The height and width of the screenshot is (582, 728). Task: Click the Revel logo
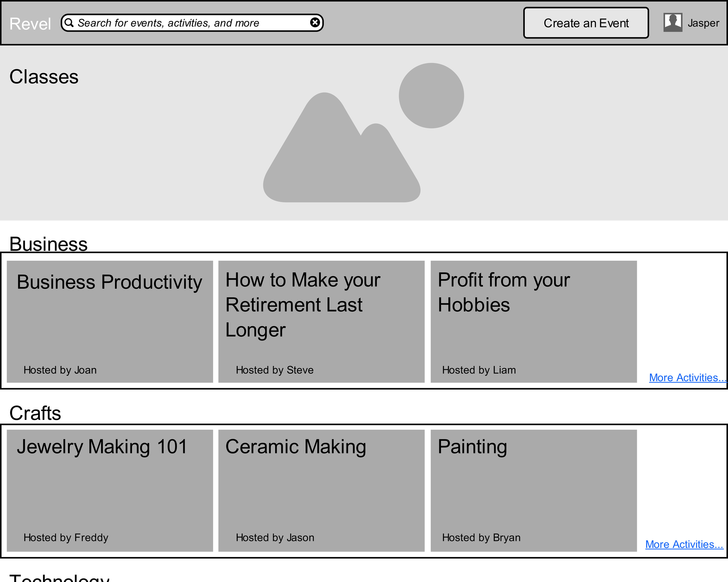pyautogui.click(x=30, y=24)
